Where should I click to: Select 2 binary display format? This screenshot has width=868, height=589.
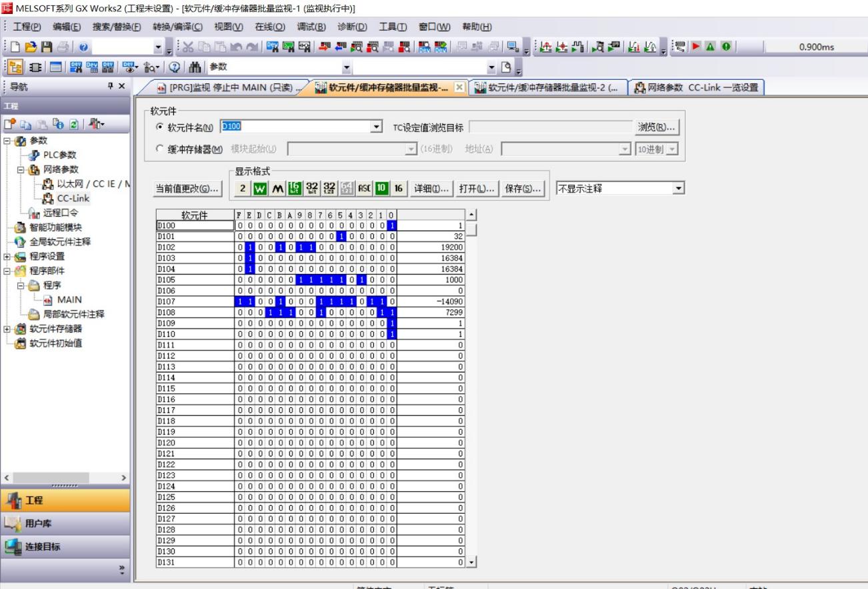tap(244, 189)
